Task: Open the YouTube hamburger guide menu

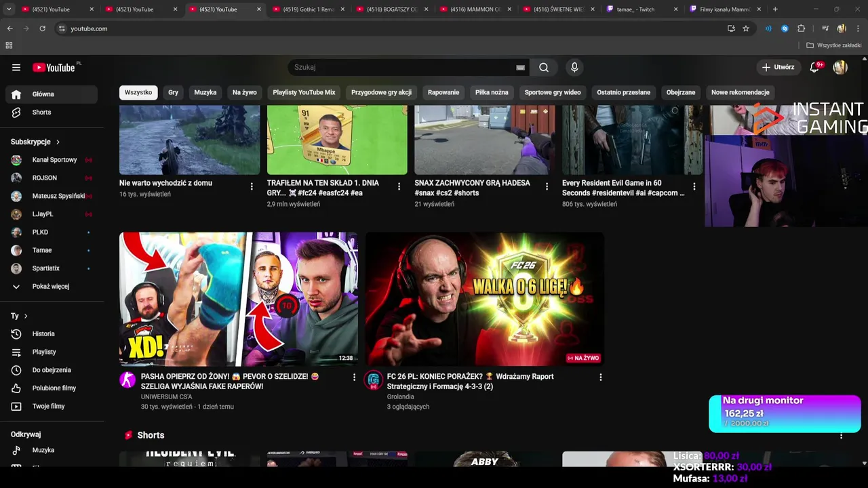Action: [16, 67]
